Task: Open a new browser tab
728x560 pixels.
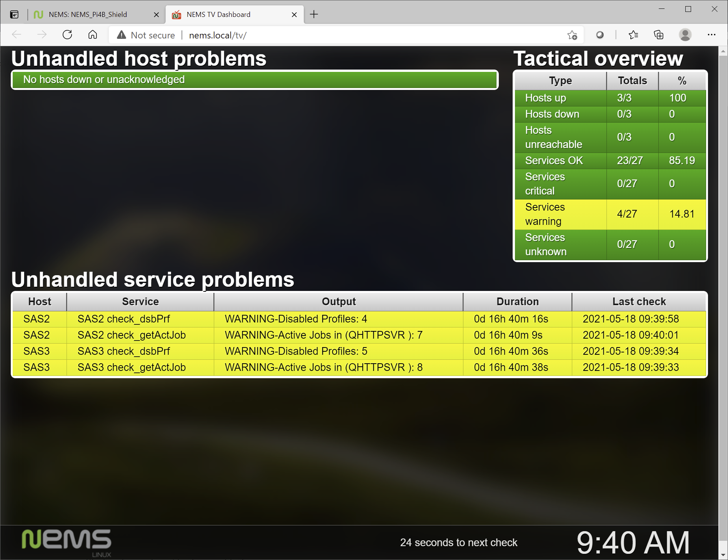Action: [x=314, y=14]
